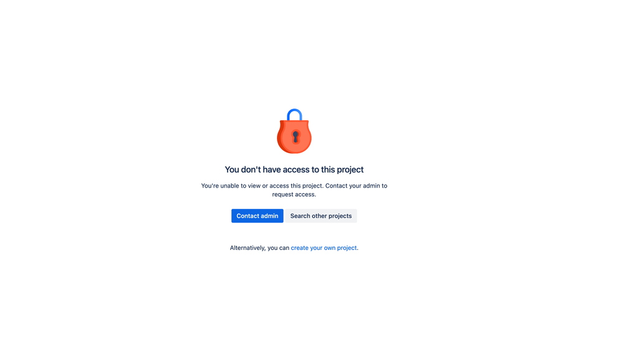Choose the grey Search other projects button

pos(321,216)
